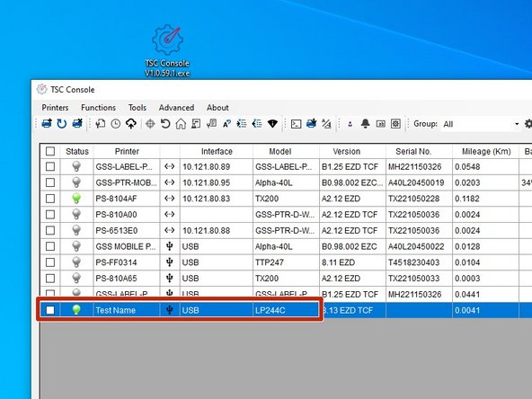
Task: Click the home icon in the toolbar
Action: coord(181,124)
